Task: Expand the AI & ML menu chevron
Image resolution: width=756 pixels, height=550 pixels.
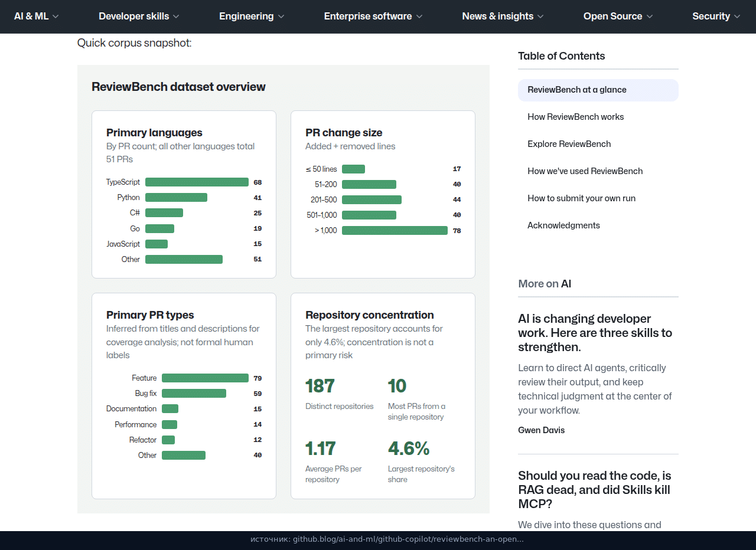Action: [x=56, y=17]
